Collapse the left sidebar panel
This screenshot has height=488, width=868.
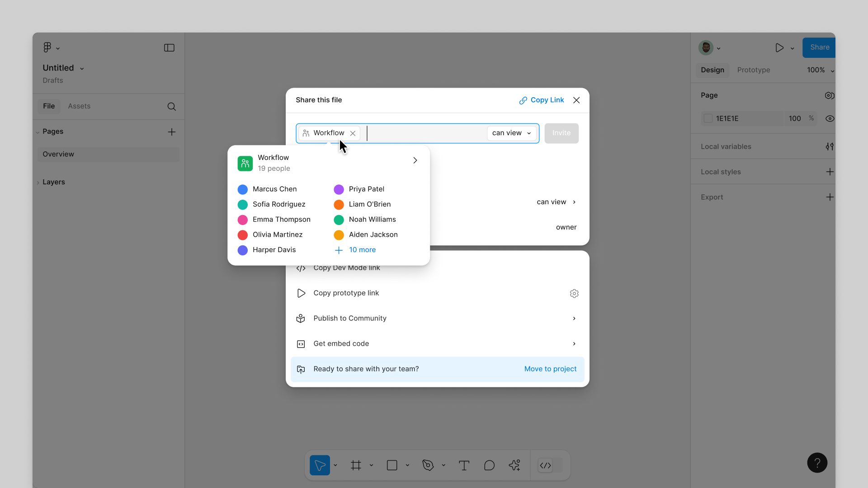(x=169, y=47)
